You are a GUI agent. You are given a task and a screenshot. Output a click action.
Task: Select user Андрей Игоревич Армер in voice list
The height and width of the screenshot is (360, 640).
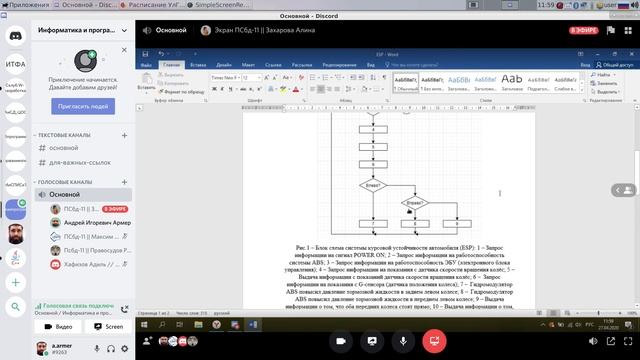pyautogui.click(x=91, y=222)
